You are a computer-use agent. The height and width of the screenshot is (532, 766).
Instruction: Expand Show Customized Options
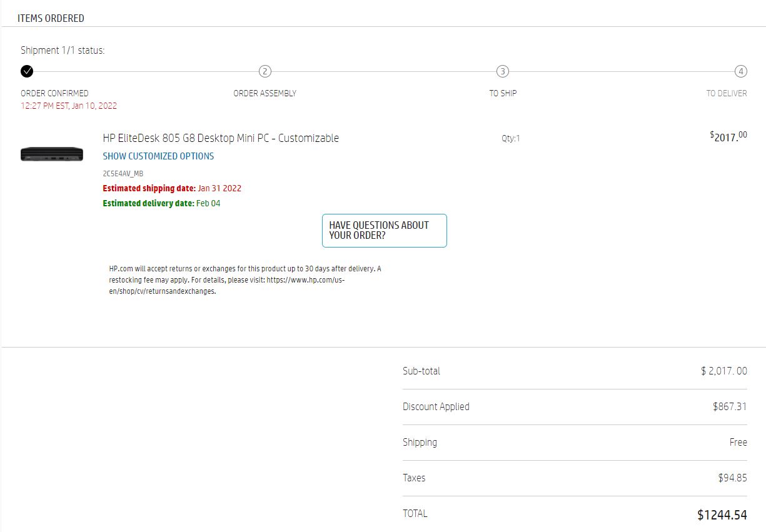tap(158, 156)
